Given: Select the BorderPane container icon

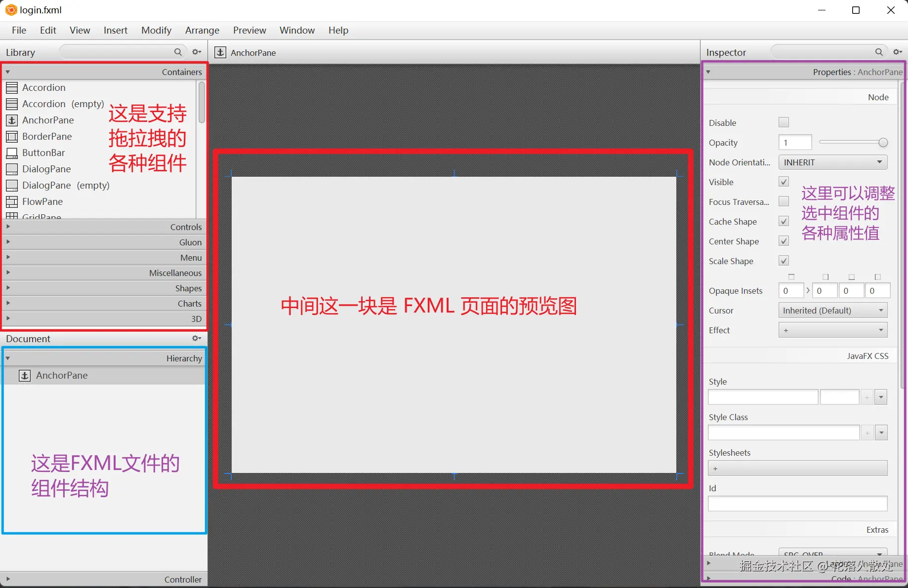Looking at the screenshot, I should pyautogui.click(x=12, y=137).
